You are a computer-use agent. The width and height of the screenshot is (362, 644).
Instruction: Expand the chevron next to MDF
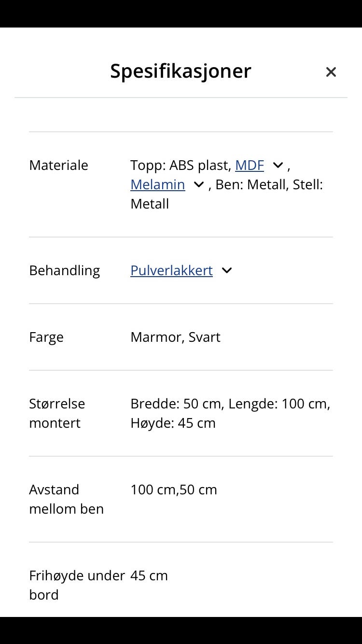[x=278, y=166]
